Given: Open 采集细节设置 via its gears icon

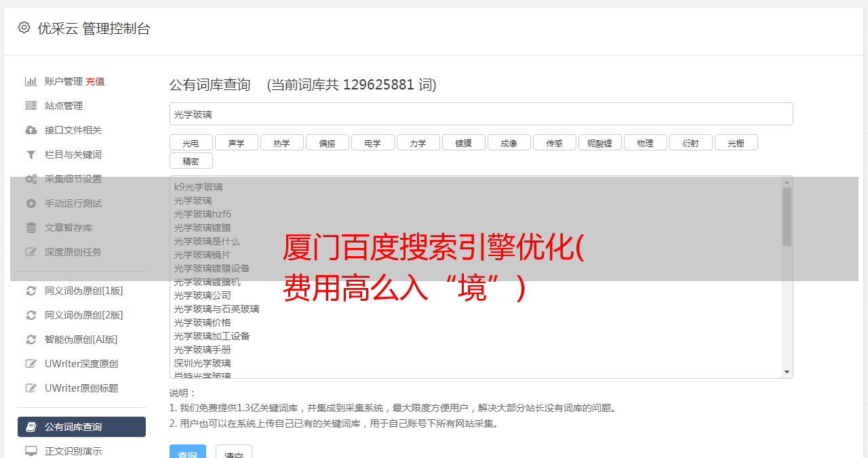Looking at the screenshot, I should [31, 179].
